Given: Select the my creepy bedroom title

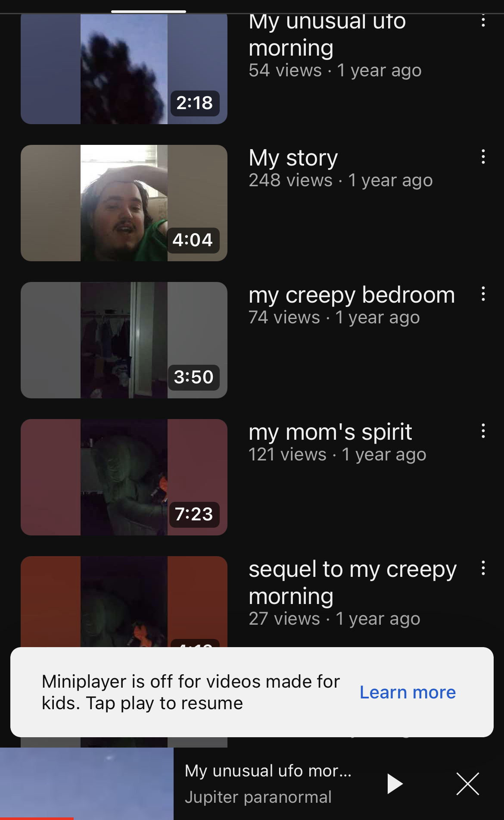Looking at the screenshot, I should (x=352, y=295).
